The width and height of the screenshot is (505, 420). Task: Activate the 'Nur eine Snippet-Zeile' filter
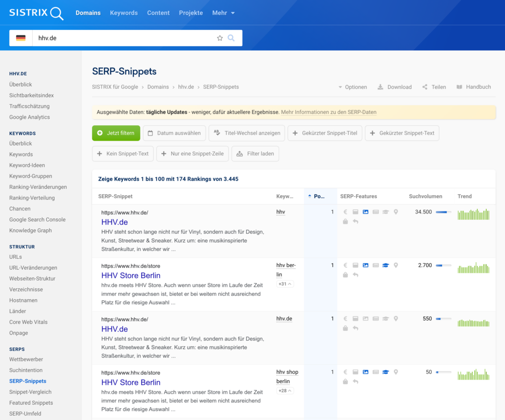(192, 153)
